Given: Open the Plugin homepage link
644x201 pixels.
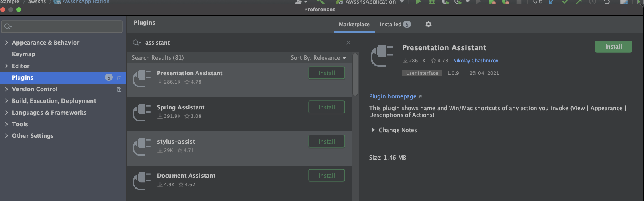Looking at the screenshot, I should [x=395, y=96].
